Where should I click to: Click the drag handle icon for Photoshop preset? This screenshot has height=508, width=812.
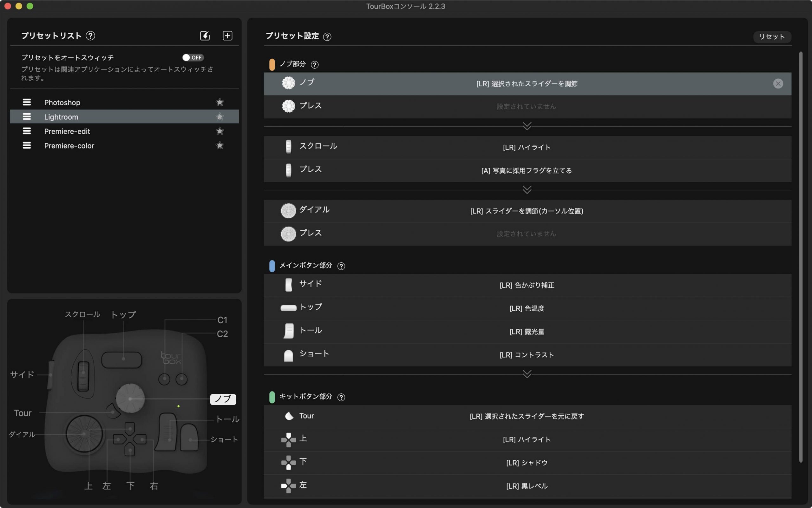pos(27,102)
